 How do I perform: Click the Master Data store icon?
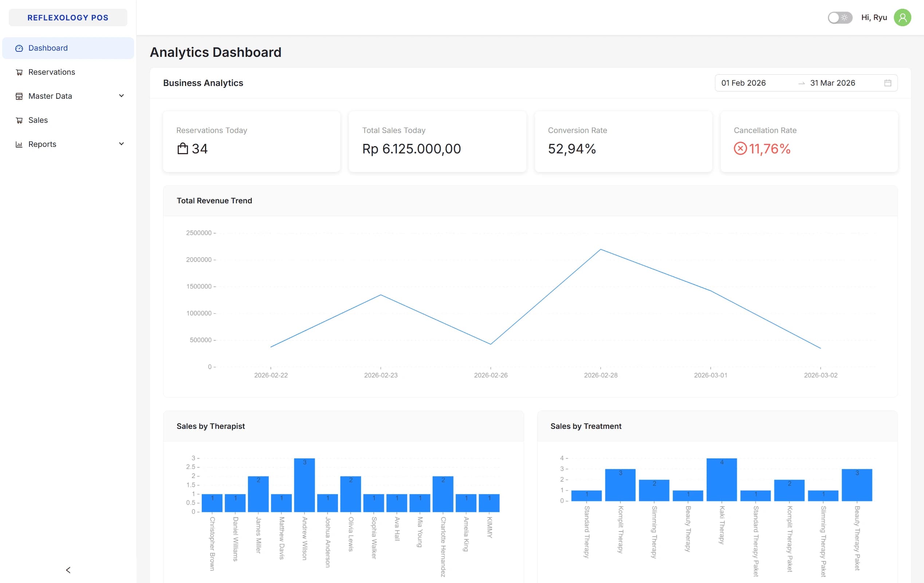(19, 96)
